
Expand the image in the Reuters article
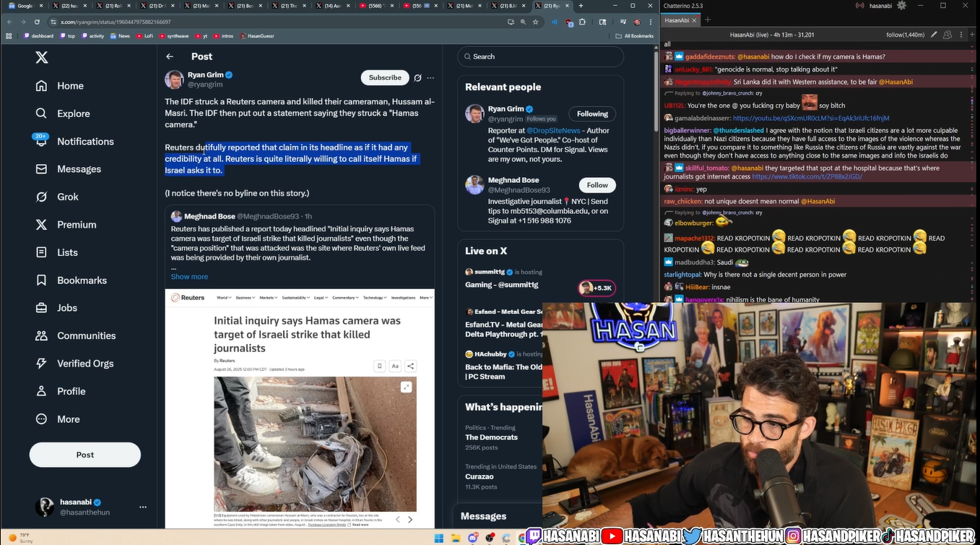tap(407, 387)
